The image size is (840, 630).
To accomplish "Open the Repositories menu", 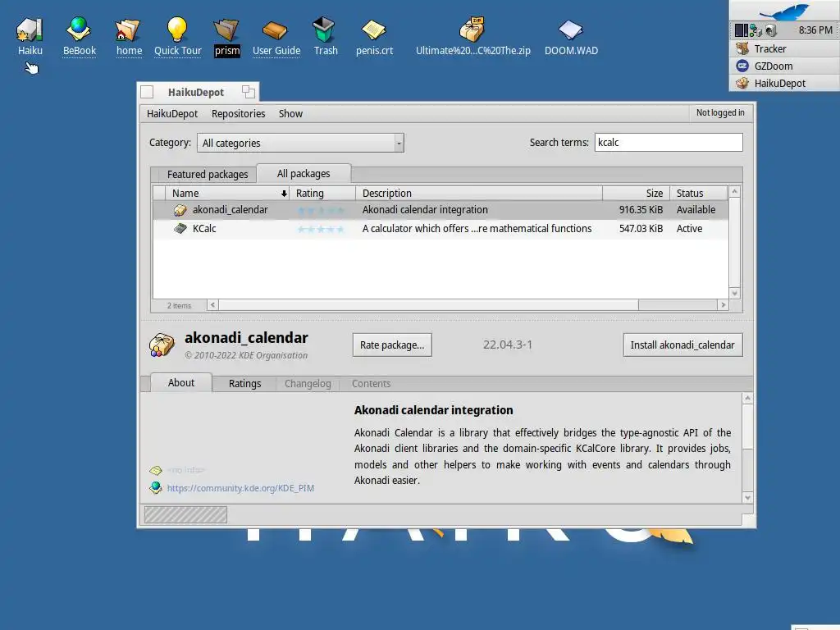I will coord(239,113).
